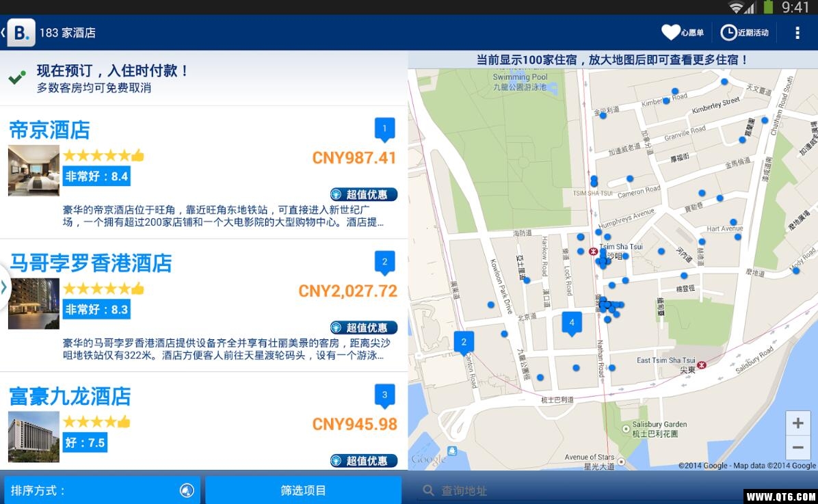Tap the marker 3 badge on 富豪九龙酒店

coord(384,395)
